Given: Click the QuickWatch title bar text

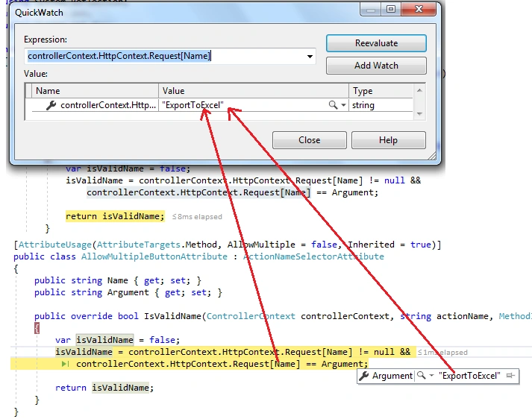Looking at the screenshot, I should tap(39, 13).
